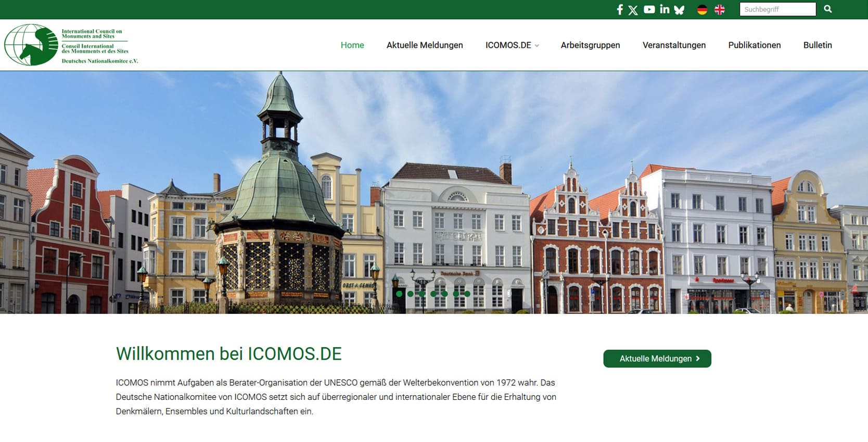Viewport: 868px width, 442px height.
Task: Open the Facebook social link icon
Action: point(619,9)
